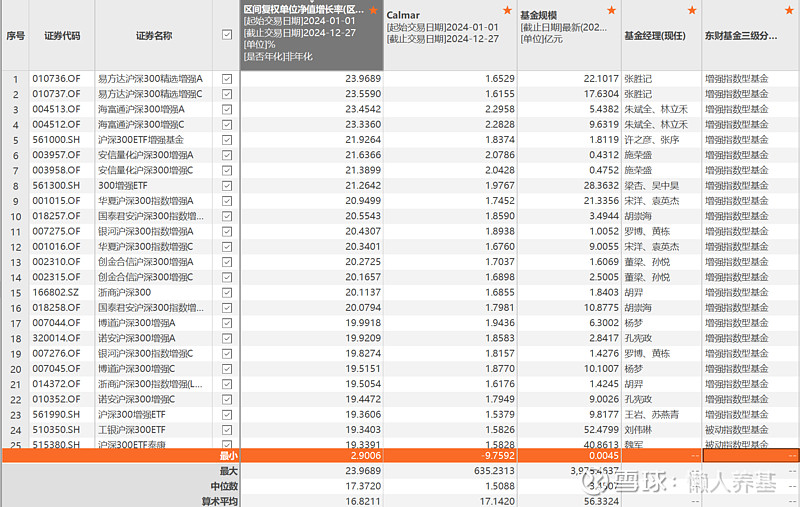
Task: Toggle the select-all checkbox in the header
Action: coord(227,35)
